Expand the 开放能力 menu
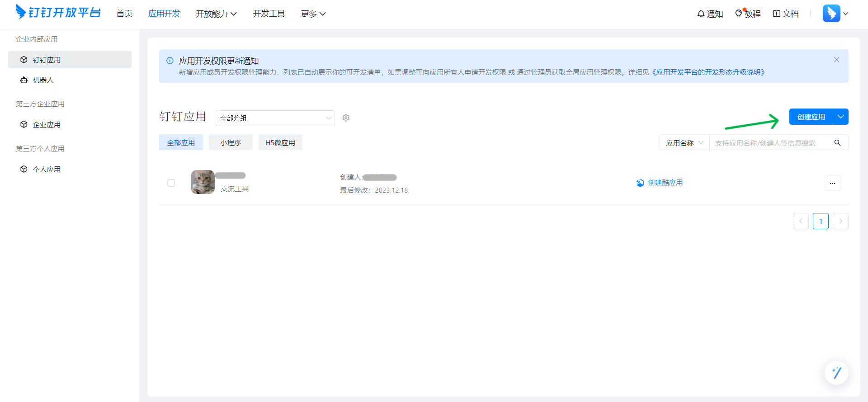This screenshot has height=402, width=868. (216, 14)
